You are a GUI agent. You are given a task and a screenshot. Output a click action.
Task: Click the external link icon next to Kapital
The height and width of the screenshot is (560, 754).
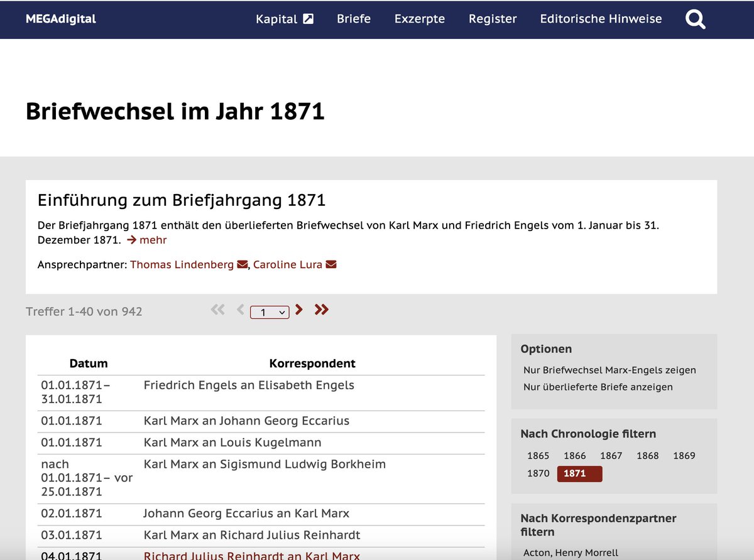(308, 19)
